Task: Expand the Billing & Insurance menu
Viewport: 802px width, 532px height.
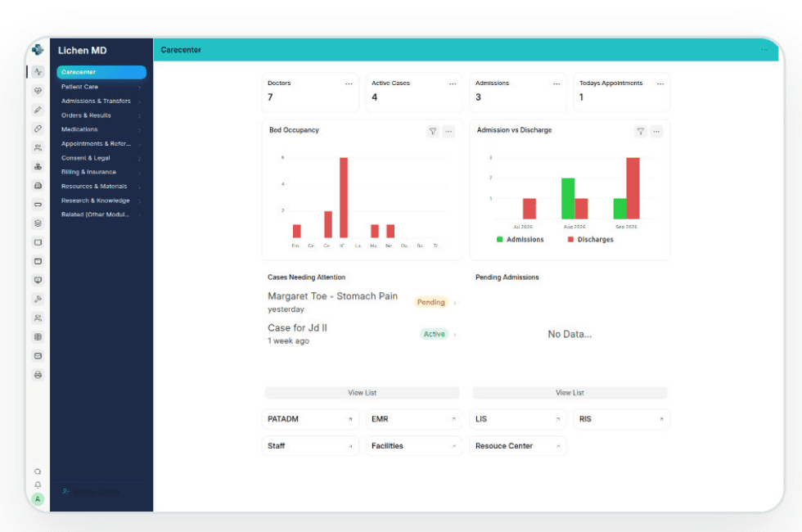Action: point(101,172)
